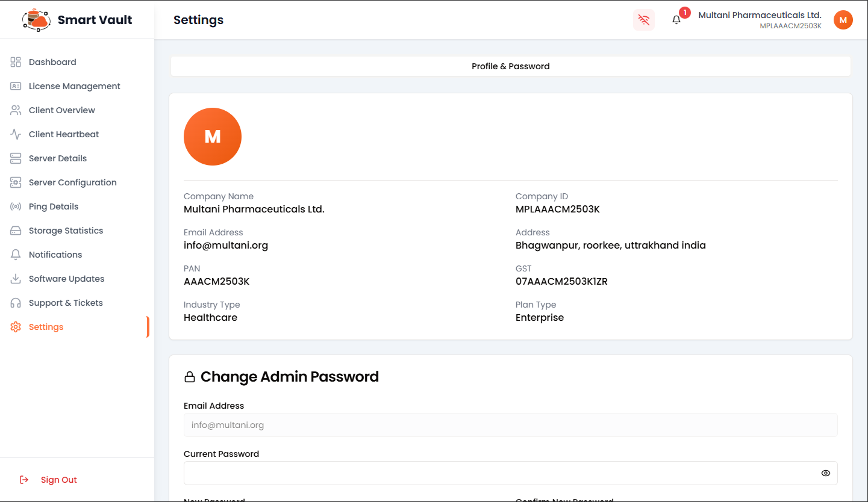
Task: Open user menu from orange M avatar
Action: (843, 20)
